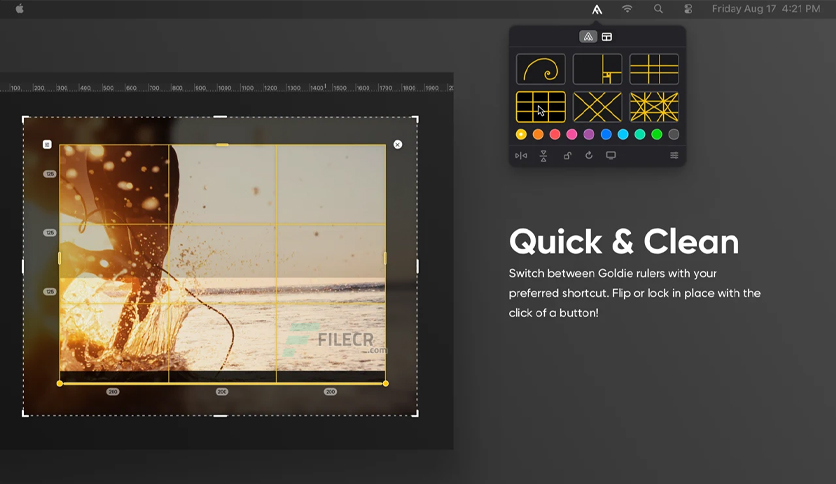Choose the harmonic star lines ruler

coord(654,107)
